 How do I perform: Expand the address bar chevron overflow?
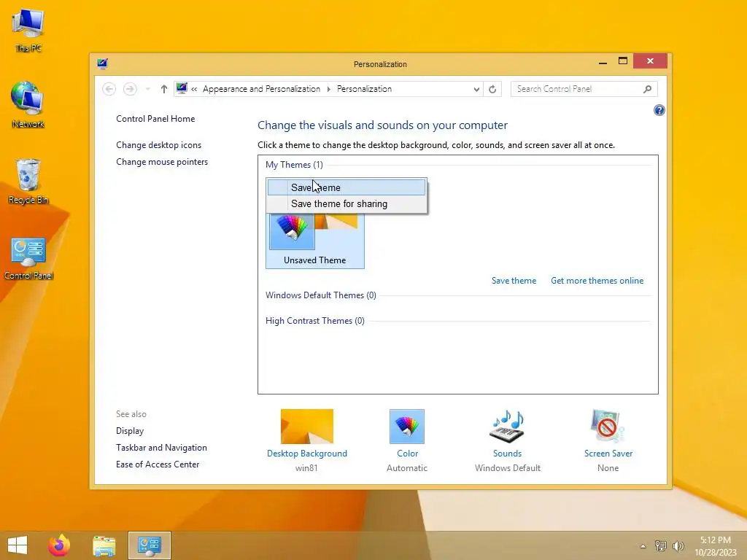click(x=194, y=89)
